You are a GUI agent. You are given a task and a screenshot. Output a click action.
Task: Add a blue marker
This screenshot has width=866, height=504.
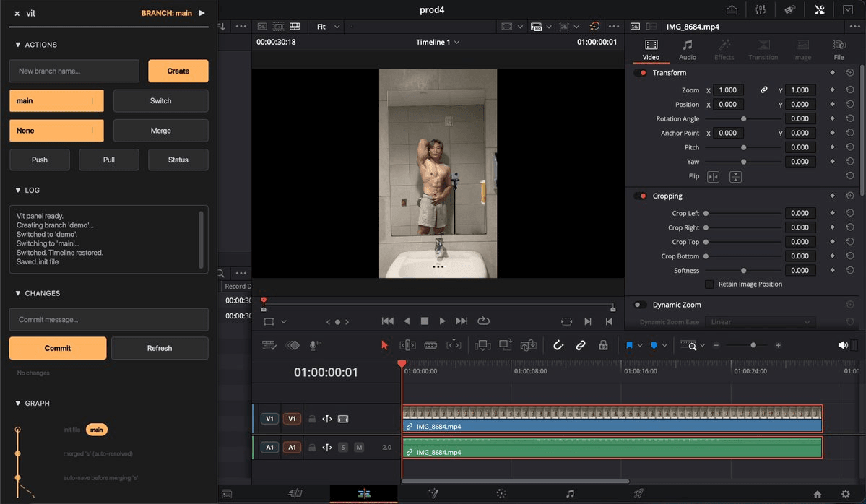pos(654,345)
